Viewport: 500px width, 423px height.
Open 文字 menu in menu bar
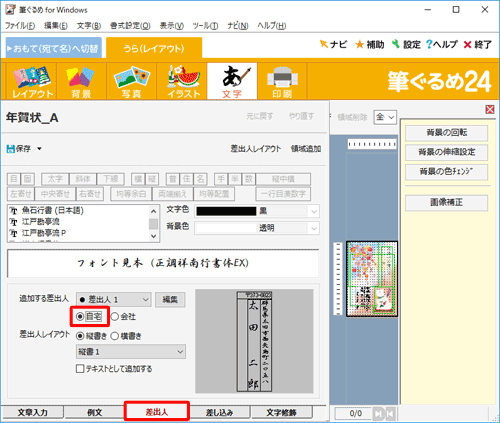click(89, 26)
